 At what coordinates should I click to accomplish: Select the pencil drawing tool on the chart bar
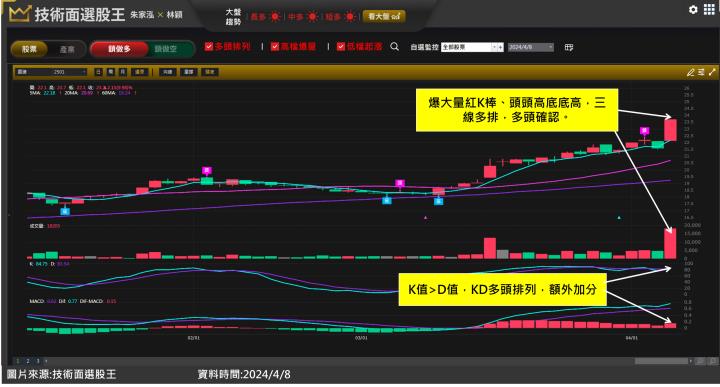[x=690, y=72]
